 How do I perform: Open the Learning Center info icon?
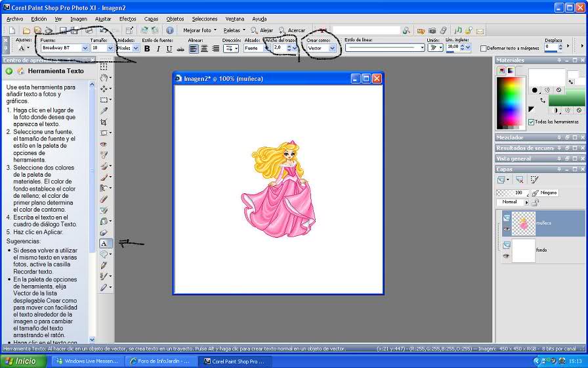click(170, 30)
